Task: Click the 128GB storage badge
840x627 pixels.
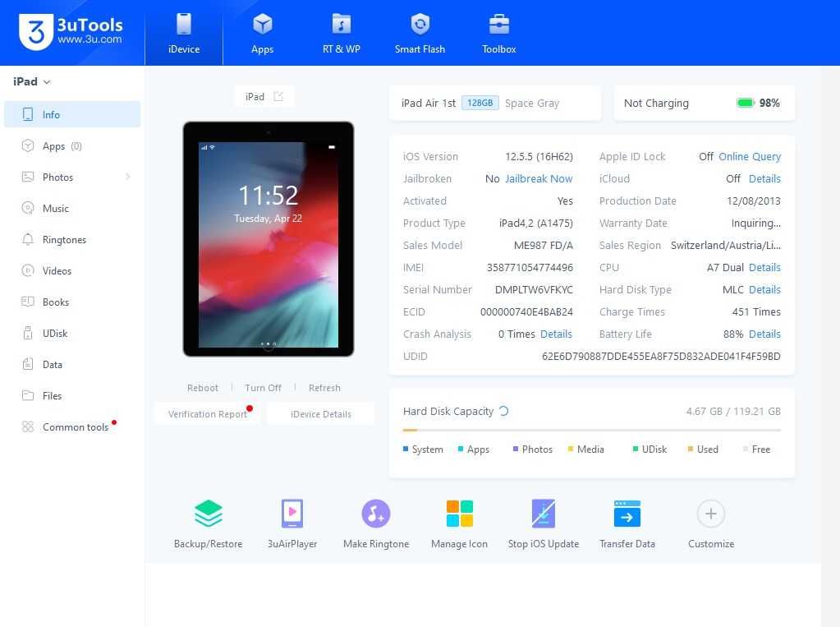Action: 480,103
